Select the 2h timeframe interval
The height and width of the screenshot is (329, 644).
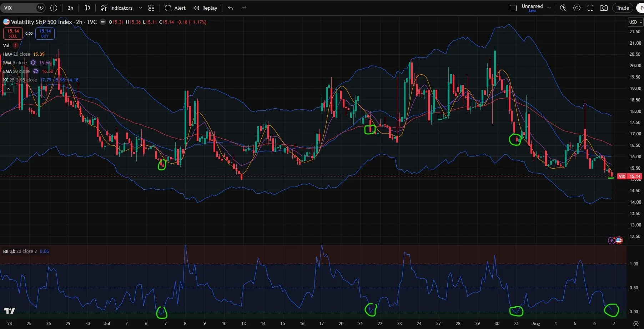coord(70,8)
